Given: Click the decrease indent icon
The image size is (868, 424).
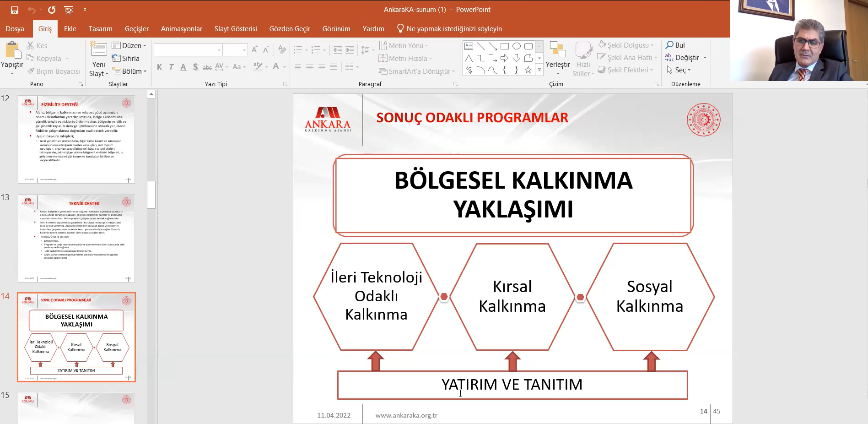Looking at the screenshot, I should tap(338, 49).
